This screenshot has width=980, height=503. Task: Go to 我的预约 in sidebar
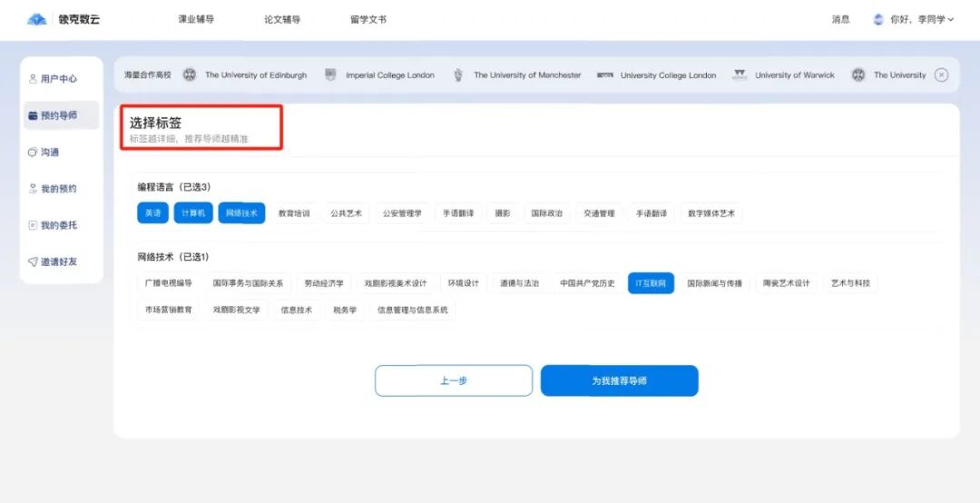(54, 188)
